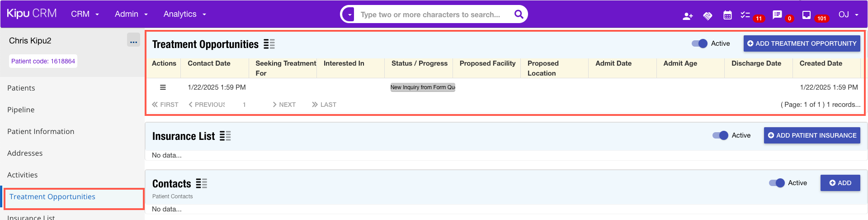Go to Pipeline in the sidebar
Screen dimensions: 868x220
click(x=21, y=110)
